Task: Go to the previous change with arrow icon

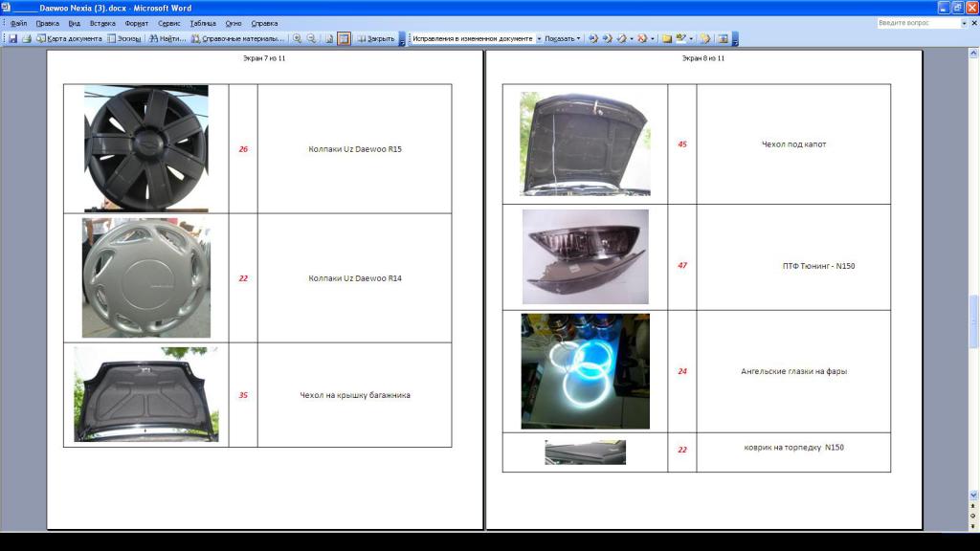Action: click(592, 39)
